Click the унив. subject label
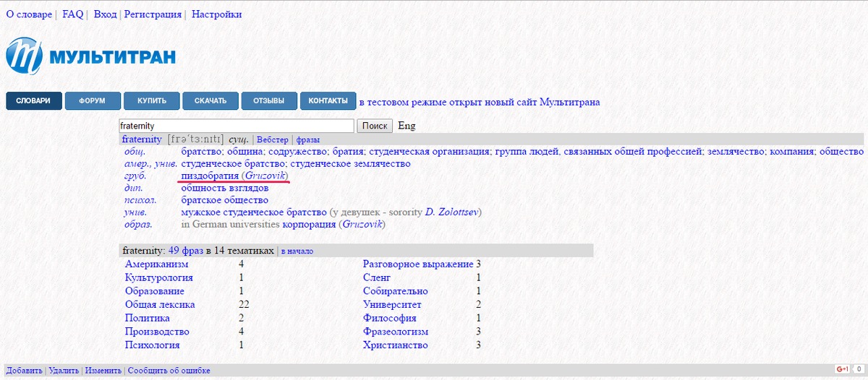 point(136,212)
